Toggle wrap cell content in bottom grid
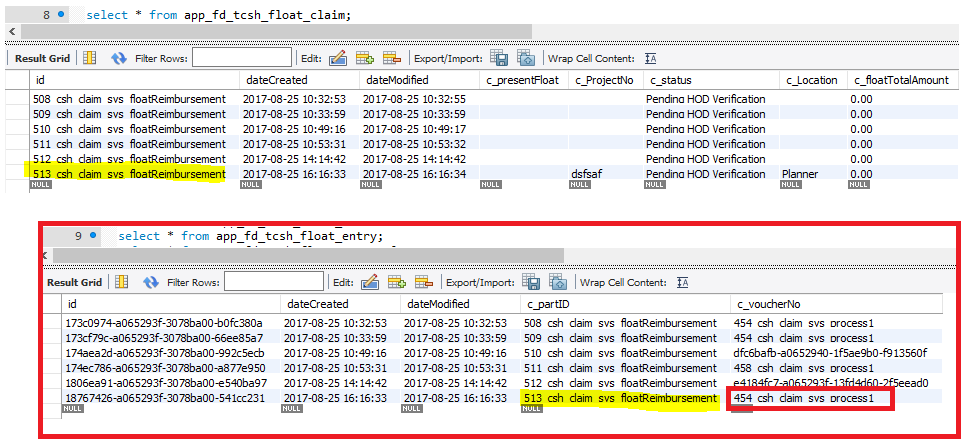The height and width of the screenshot is (448, 967). click(x=683, y=282)
